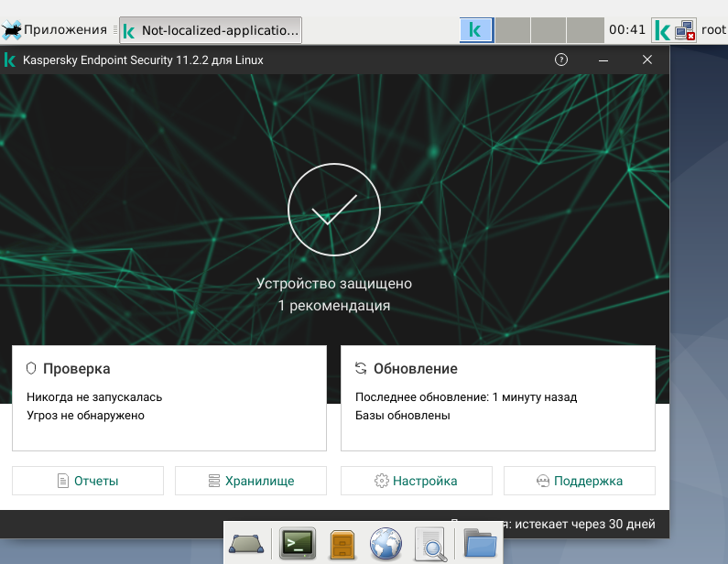The image size is (728, 564).
Task: Click "Угроз не обнаружено" text
Action: coord(85,415)
